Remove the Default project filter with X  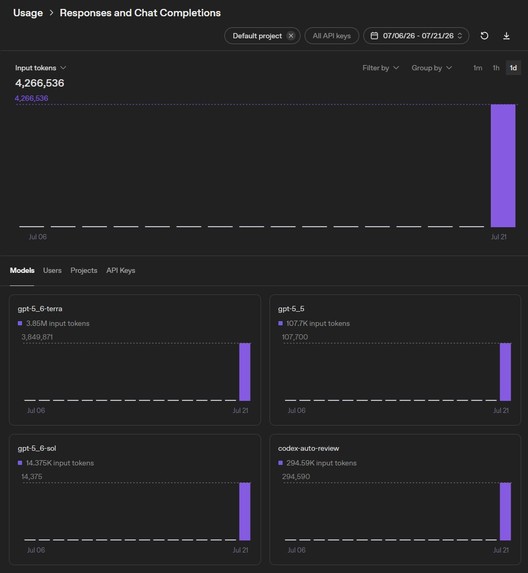point(291,36)
